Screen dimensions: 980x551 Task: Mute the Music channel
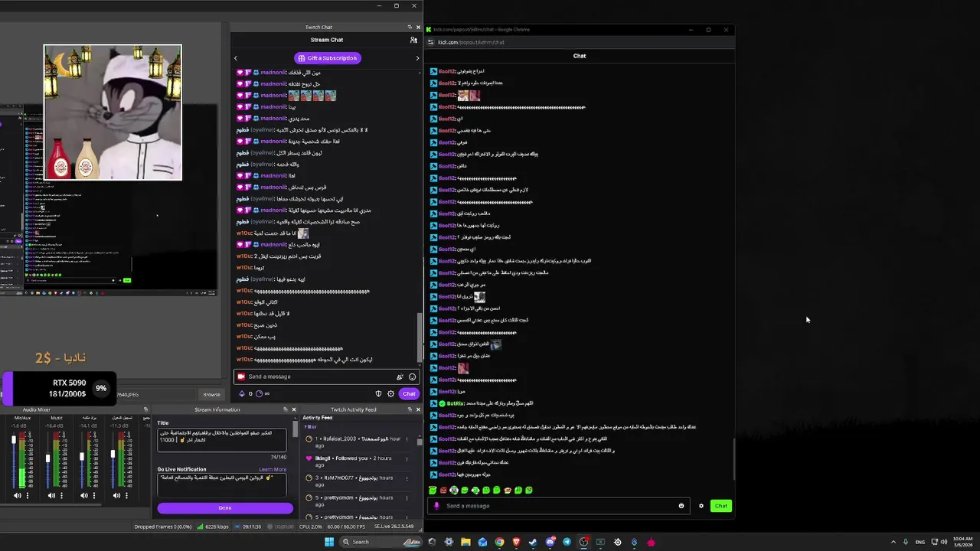[51, 495]
